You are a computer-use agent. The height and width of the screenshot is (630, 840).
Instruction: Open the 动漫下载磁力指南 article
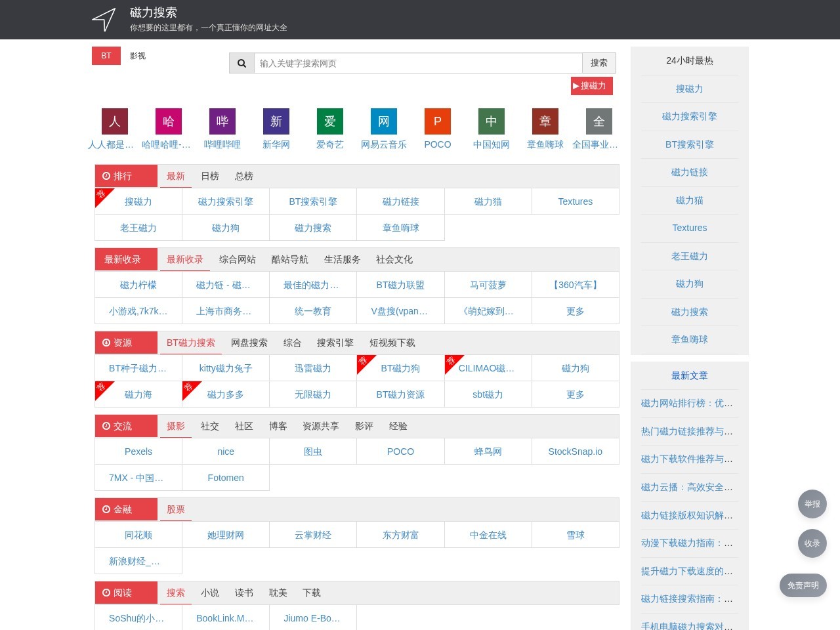[x=687, y=543]
